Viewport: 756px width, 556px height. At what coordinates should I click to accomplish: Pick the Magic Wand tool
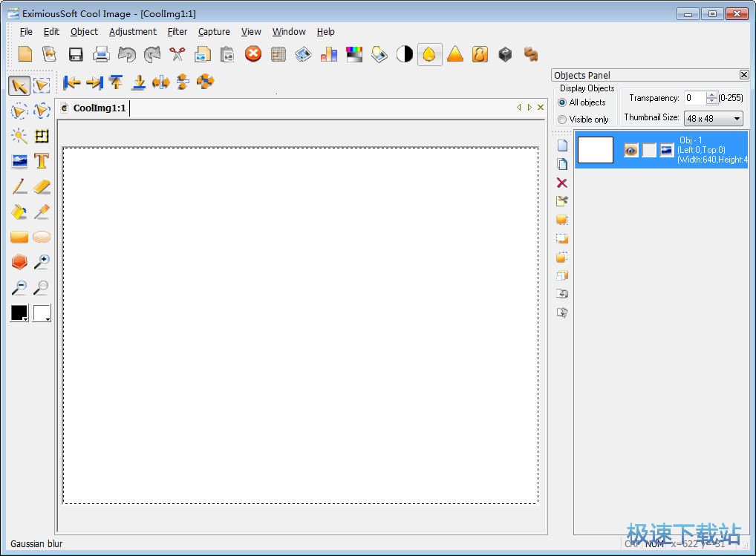(x=19, y=136)
